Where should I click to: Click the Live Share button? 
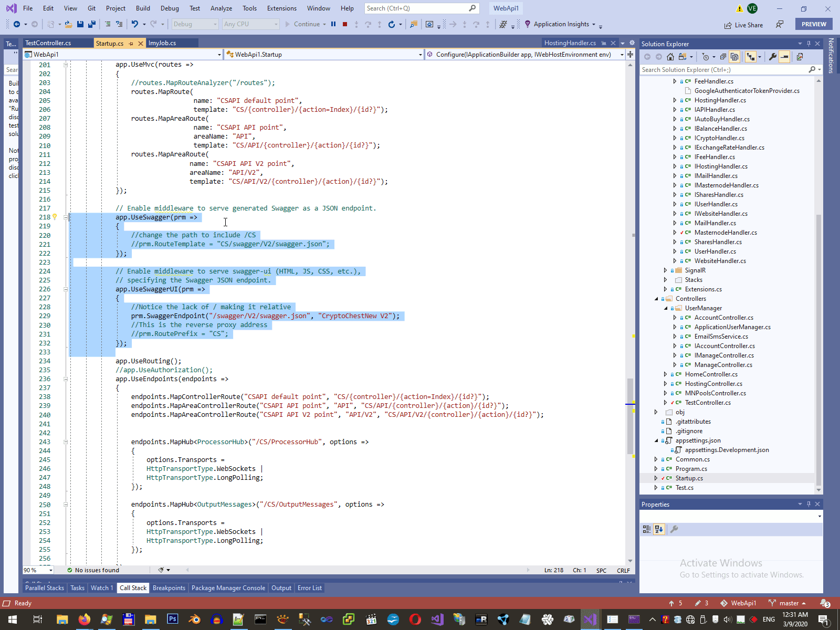point(743,25)
